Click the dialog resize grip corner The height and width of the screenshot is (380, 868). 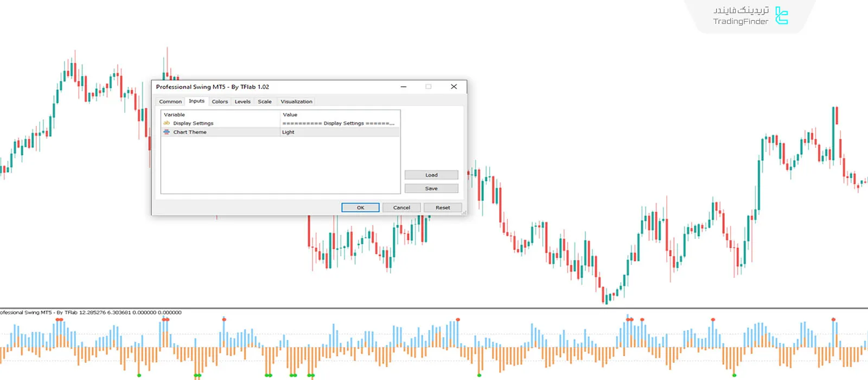pyautogui.click(x=464, y=213)
